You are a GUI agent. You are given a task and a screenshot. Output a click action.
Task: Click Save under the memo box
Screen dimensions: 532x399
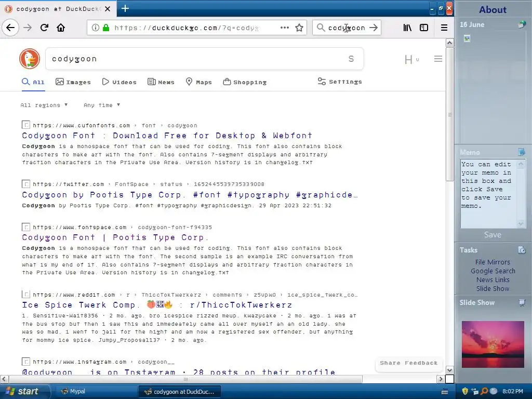point(493,235)
